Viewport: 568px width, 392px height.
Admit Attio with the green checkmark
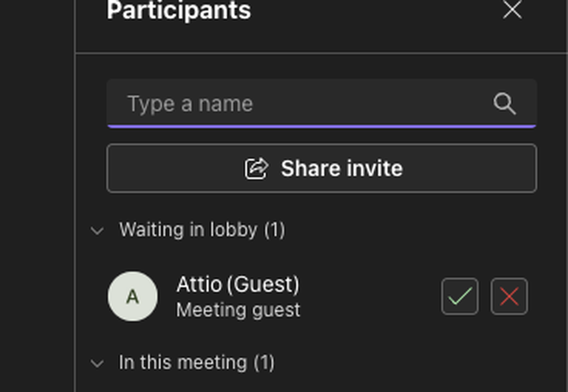[460, 296]
